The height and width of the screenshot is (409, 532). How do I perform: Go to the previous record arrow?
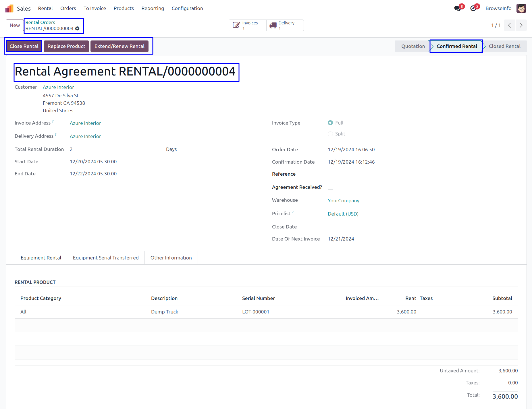click(x=509, y=25)
